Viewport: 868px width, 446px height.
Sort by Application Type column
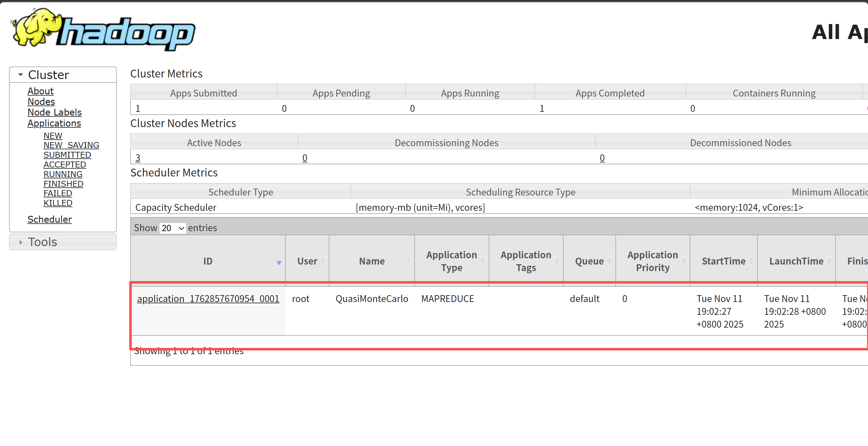[451, 261]
